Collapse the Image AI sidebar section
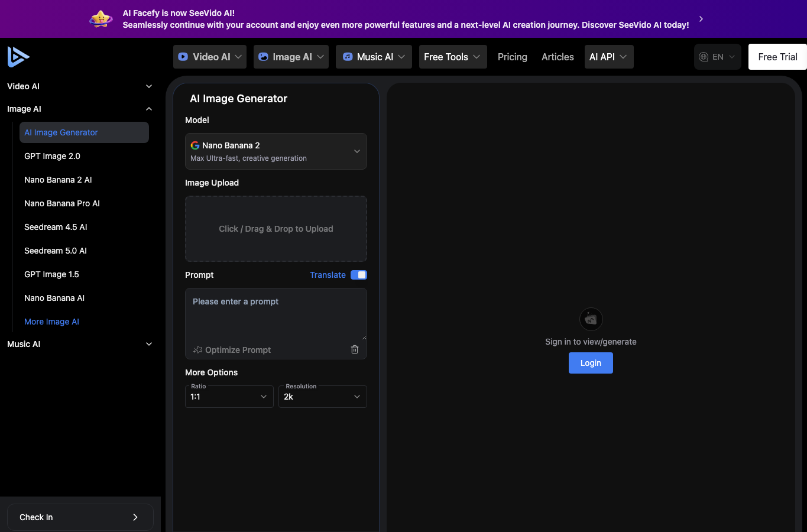This screenshot has height=532, width=807. pos(80,109)
